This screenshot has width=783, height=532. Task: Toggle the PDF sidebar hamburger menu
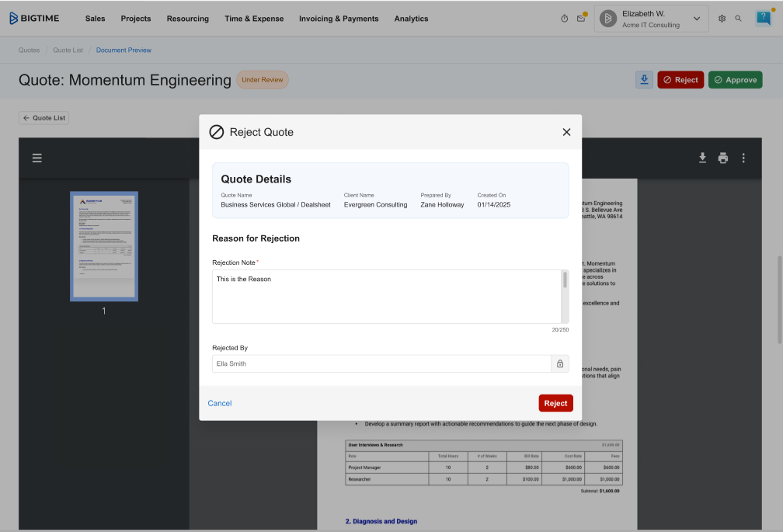(x=37, y=158)
